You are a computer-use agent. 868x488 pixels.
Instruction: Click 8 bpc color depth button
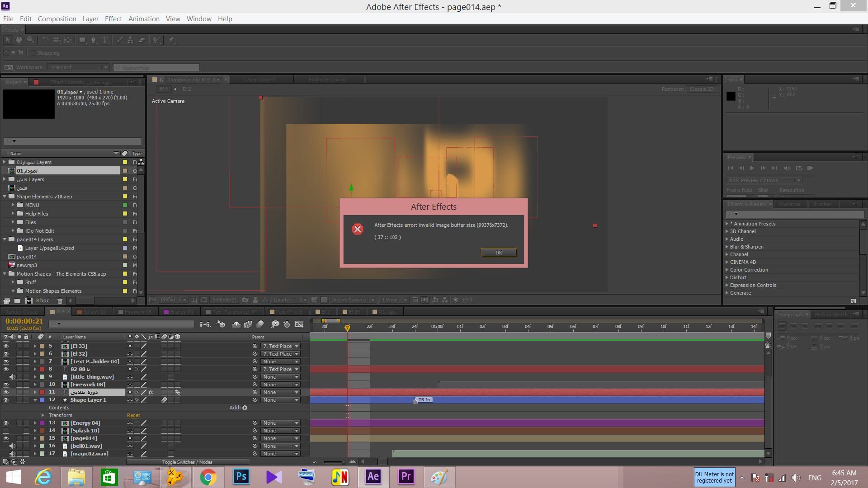(42, 300)
